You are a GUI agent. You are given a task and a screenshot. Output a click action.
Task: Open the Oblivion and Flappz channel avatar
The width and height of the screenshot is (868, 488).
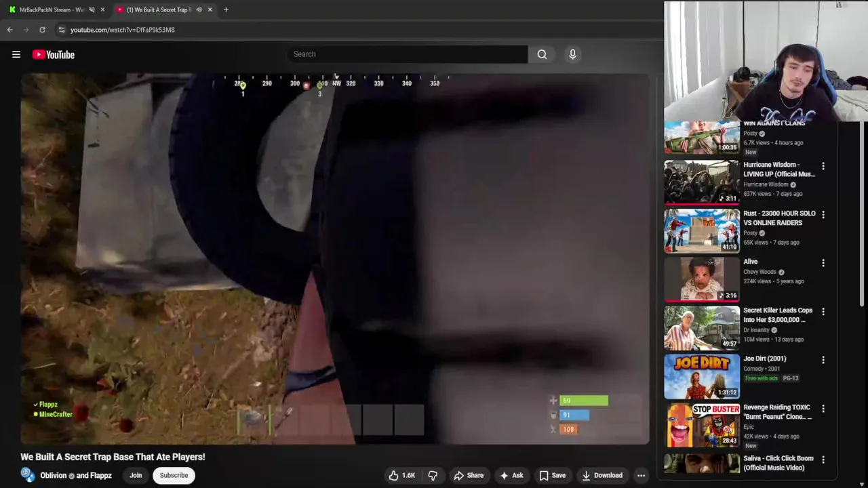28,475
